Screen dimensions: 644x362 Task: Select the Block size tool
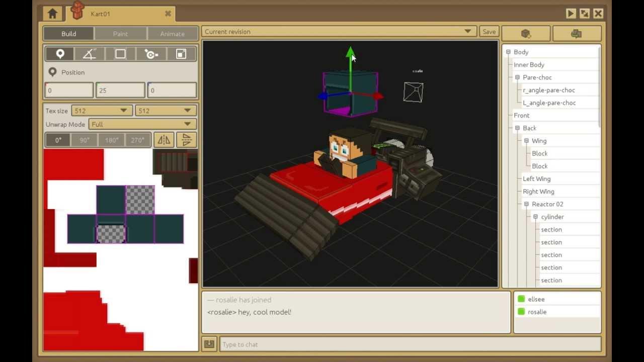(x=120, y=54)
